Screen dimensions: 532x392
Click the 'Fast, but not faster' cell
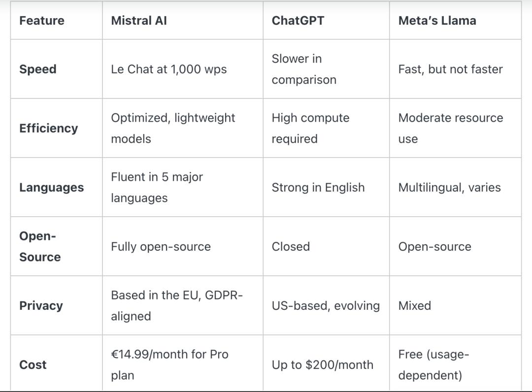pyautogui.click(x=450, y=69)
